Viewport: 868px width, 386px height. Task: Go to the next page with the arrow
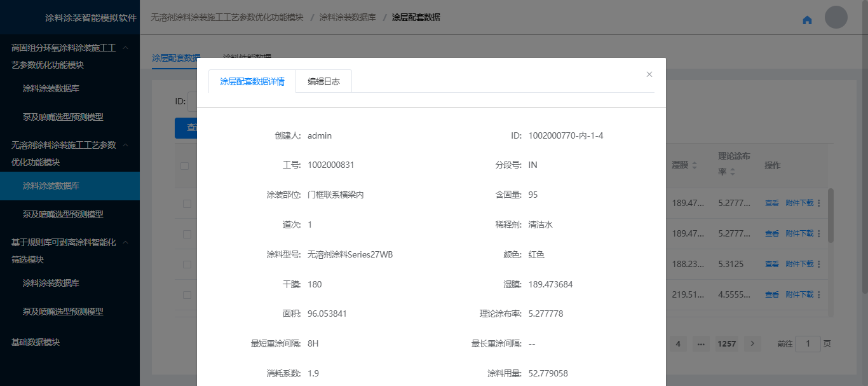[752, 343]
